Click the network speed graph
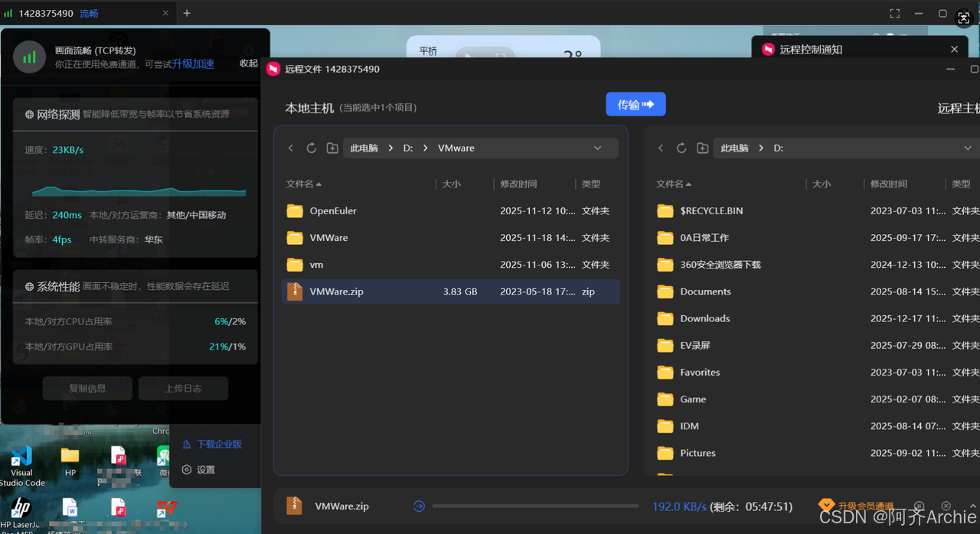The image size is (980, 534). tap(139, 189)
